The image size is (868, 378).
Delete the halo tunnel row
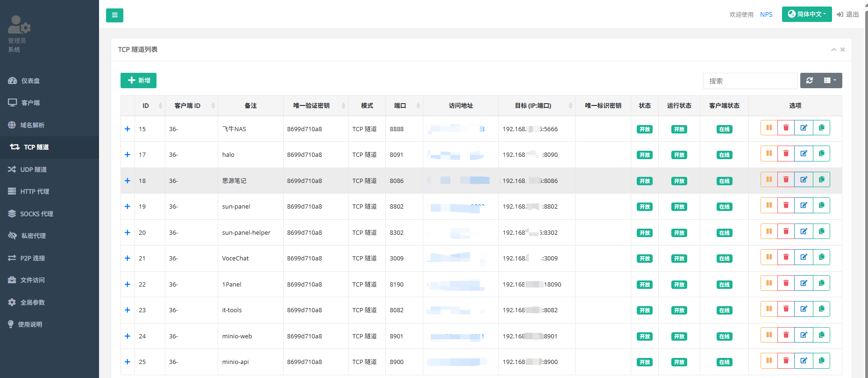tap(786, 154)
